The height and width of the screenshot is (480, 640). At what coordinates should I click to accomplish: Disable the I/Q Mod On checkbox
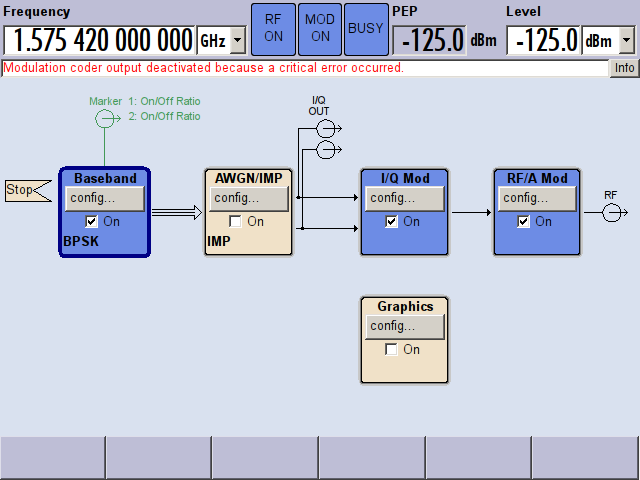[x=392, y=221]
